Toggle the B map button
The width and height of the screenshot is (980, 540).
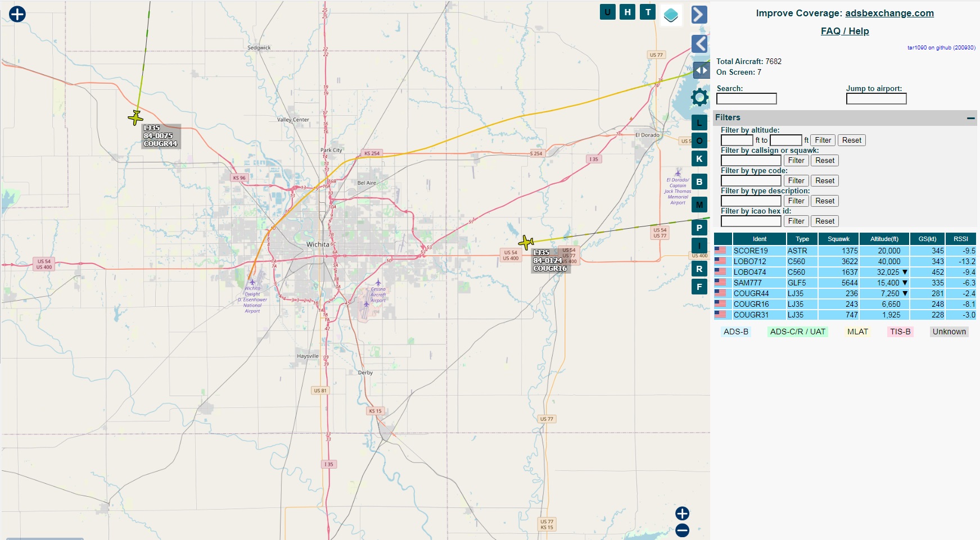(699, 182)
